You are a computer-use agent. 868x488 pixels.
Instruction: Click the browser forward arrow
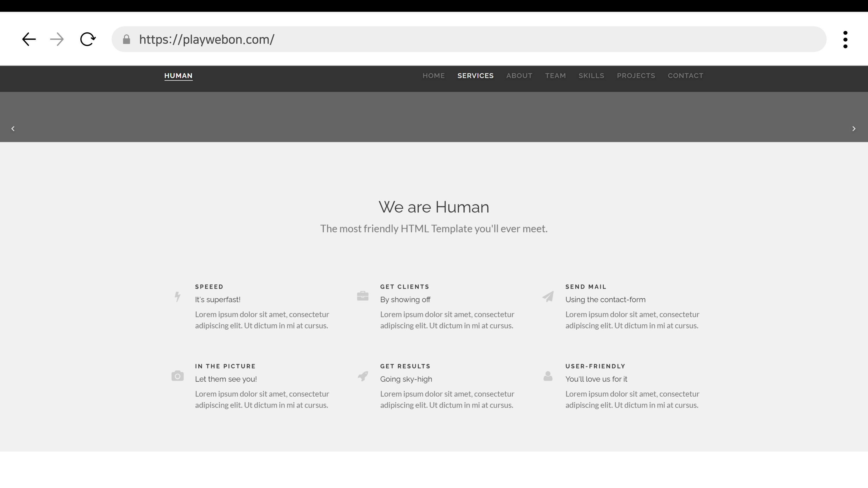coord(57,39)
